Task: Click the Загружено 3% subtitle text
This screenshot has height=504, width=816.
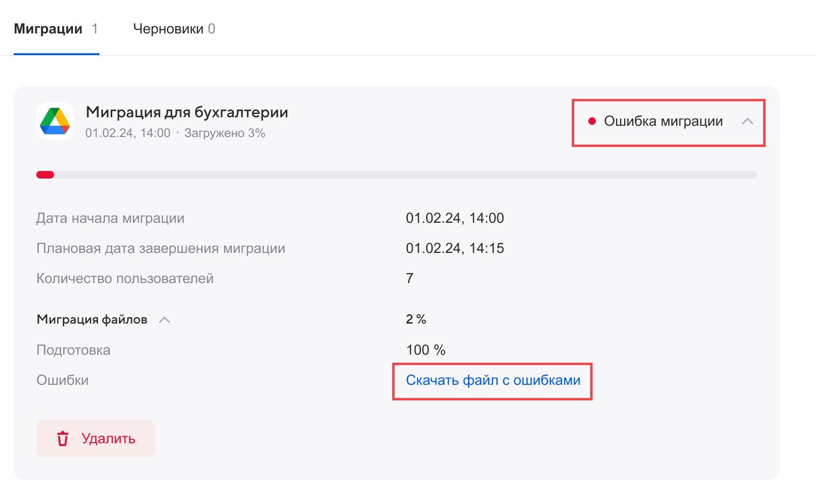Action: pyautogui.click(x=224, y=133)
